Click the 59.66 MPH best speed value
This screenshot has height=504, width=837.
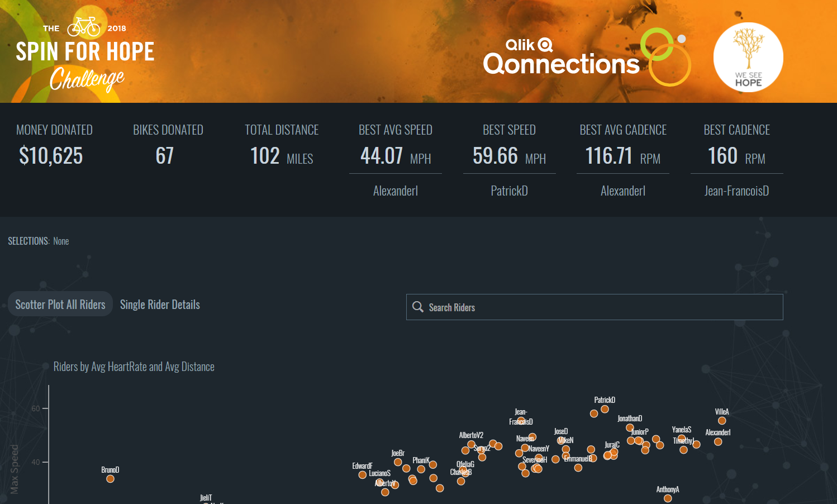[509, 156]
